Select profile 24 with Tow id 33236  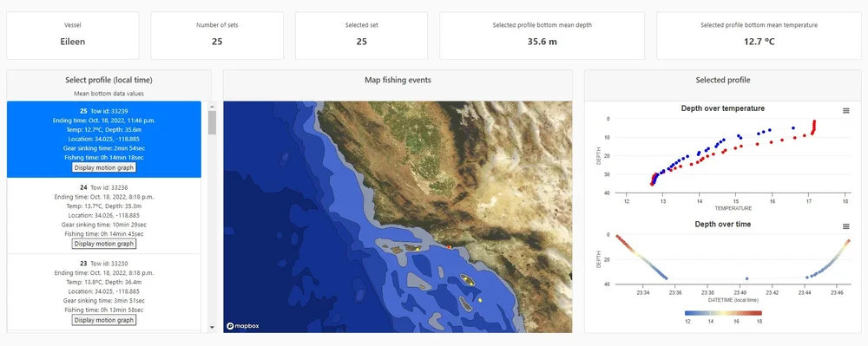click(104, 216)
